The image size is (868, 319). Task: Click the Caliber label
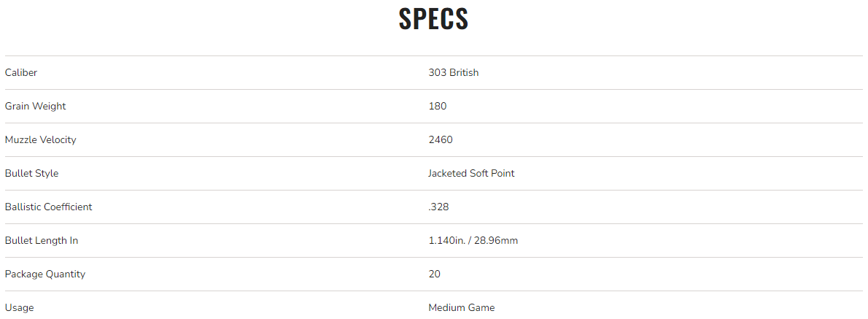point(21,72)
